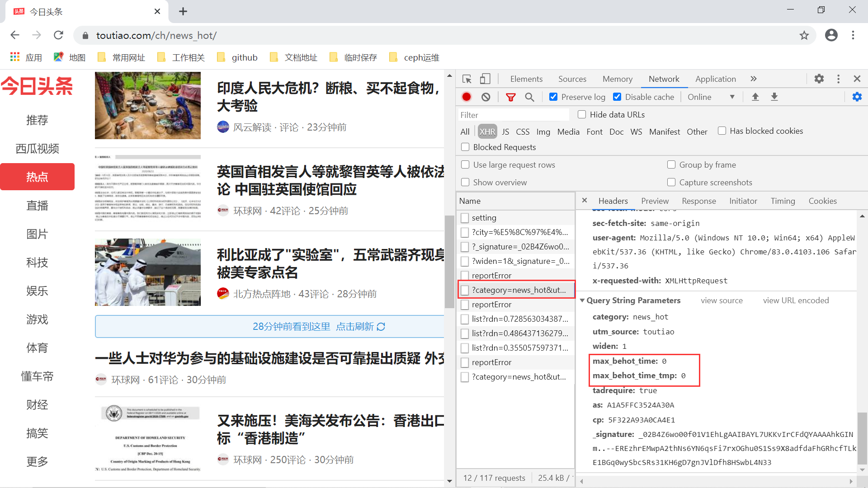Uncheck the Preserve log checkbox
Viewport: 868px width, 488px height.
[x=553, y=97]
